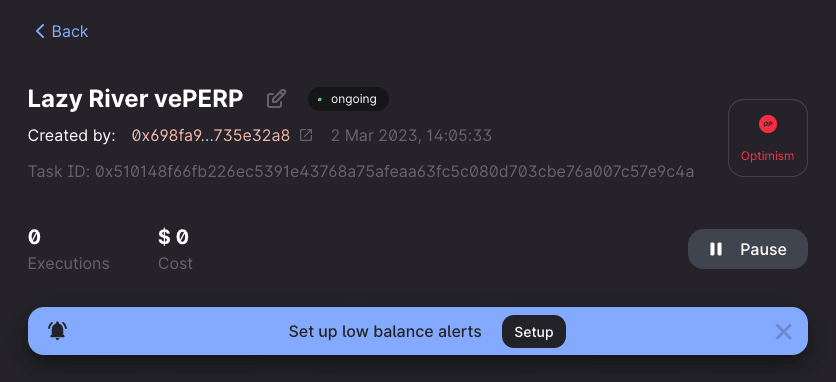Screen dimensions: 836x382
Task: Click the pause bars icon
Action: pos(716,249)
